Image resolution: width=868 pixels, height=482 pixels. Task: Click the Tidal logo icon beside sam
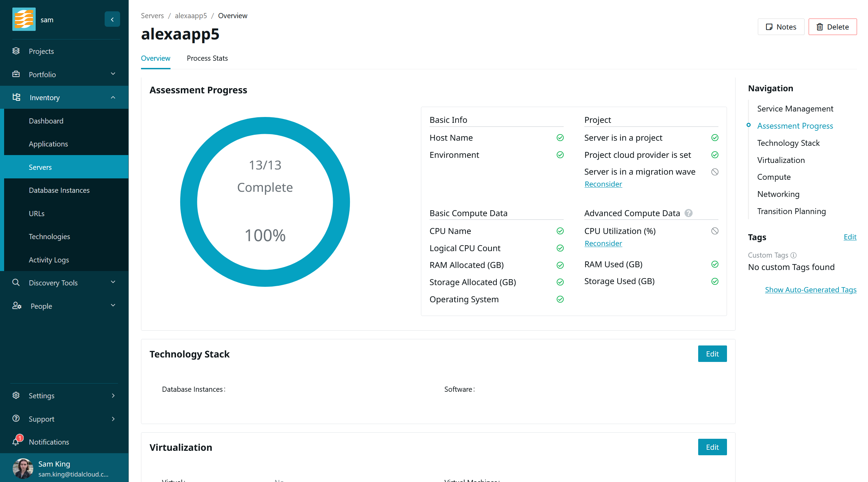(x=24, y=20)
